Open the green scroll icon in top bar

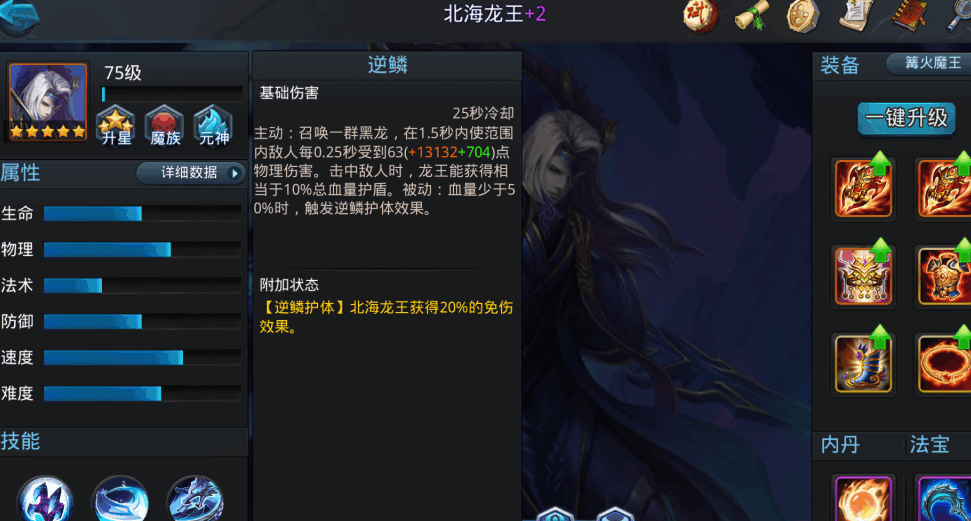(x=752, y=15)
